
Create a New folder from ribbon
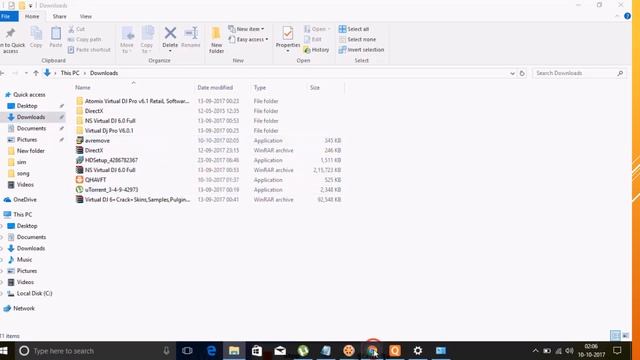(216, 40)
